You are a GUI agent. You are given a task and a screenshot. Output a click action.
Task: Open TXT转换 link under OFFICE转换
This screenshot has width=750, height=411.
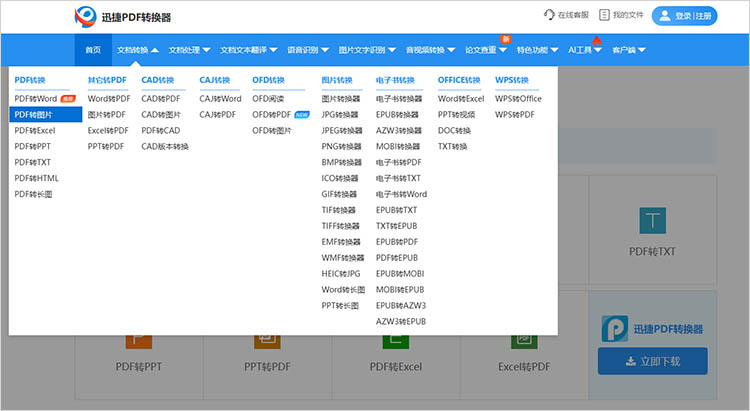click(452, 146)
